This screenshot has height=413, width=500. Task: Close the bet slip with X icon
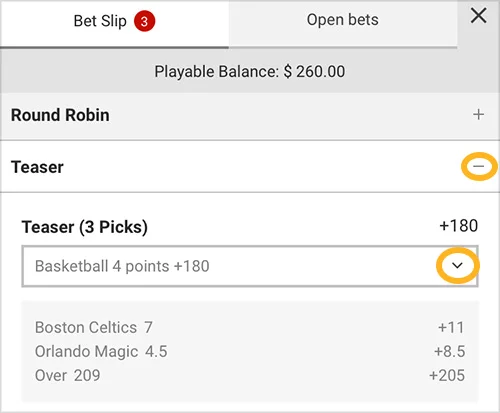point(478,16)
